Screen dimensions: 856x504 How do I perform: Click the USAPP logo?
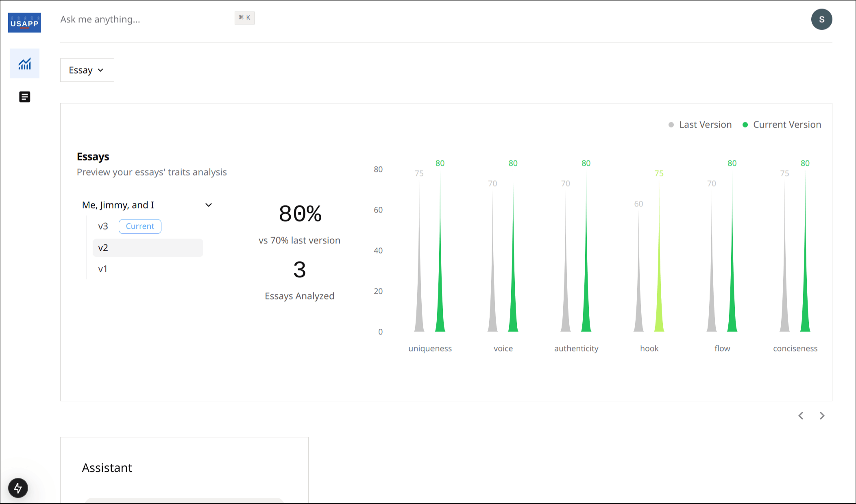point(24,22)
